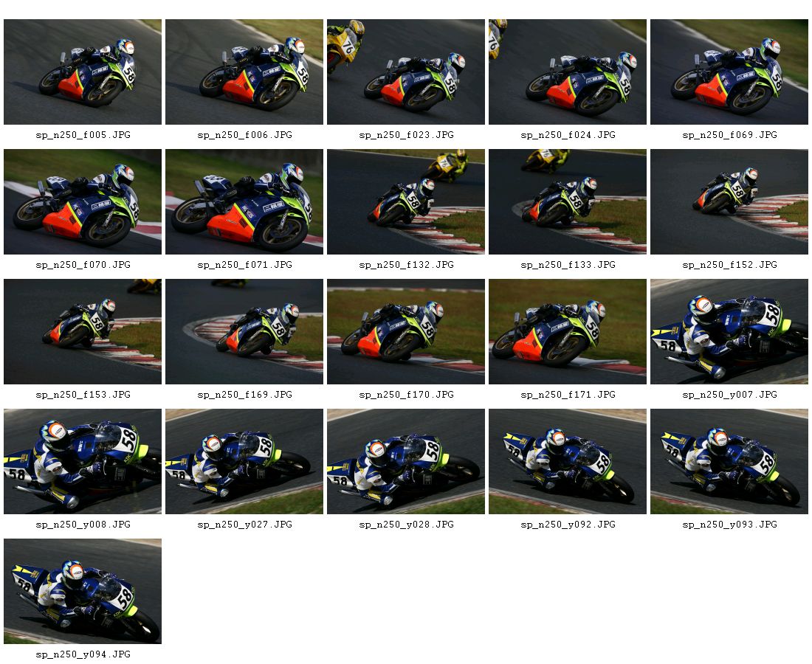Choose the sp_n250_f152.JPG photo
The image size is (812, 664).
729,202
